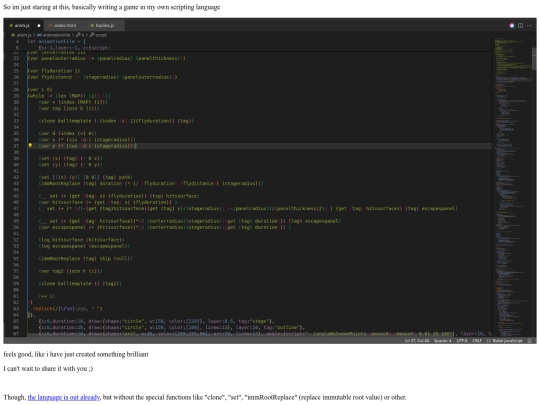Switch to the index.html editor tab
This screenshot has width=540, height=405.
pyautogui.click(x=64, y=25)
